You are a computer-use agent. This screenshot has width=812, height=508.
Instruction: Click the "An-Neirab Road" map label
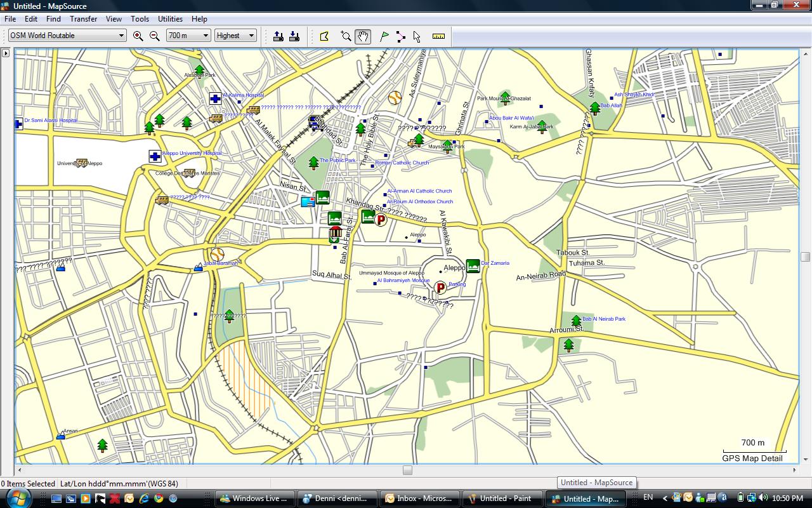(541, 276)
